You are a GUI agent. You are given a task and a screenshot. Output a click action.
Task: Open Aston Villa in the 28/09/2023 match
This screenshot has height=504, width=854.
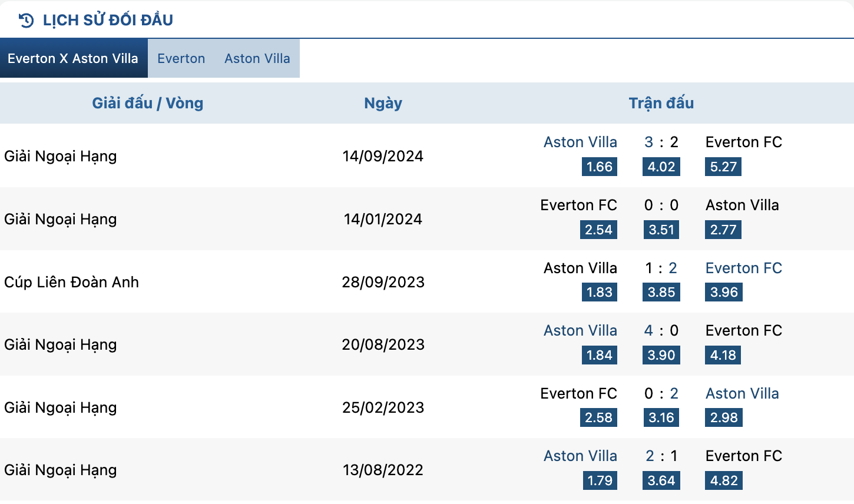(581, 268)
